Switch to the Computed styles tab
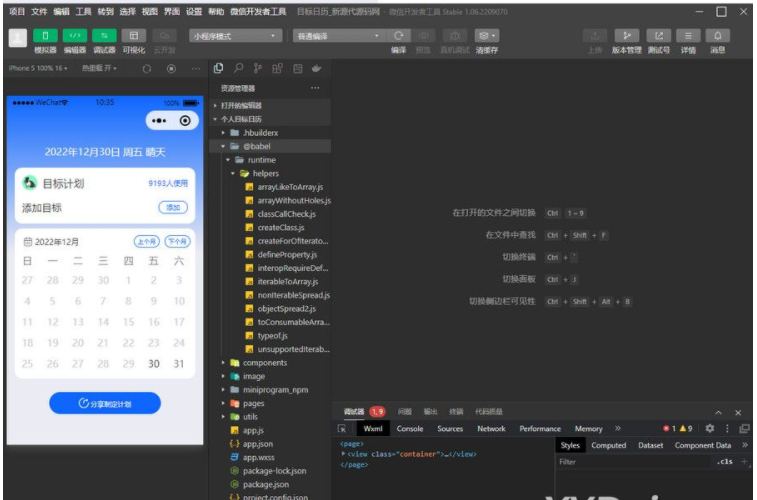The height and width of the screenshot is (500, 757). [x=608, y=445]
